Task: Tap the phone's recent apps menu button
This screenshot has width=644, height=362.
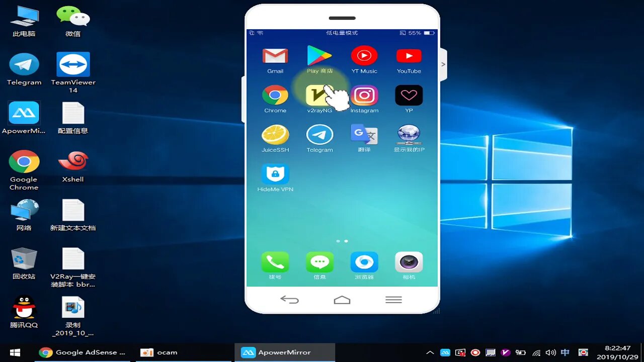Action: 393,300
